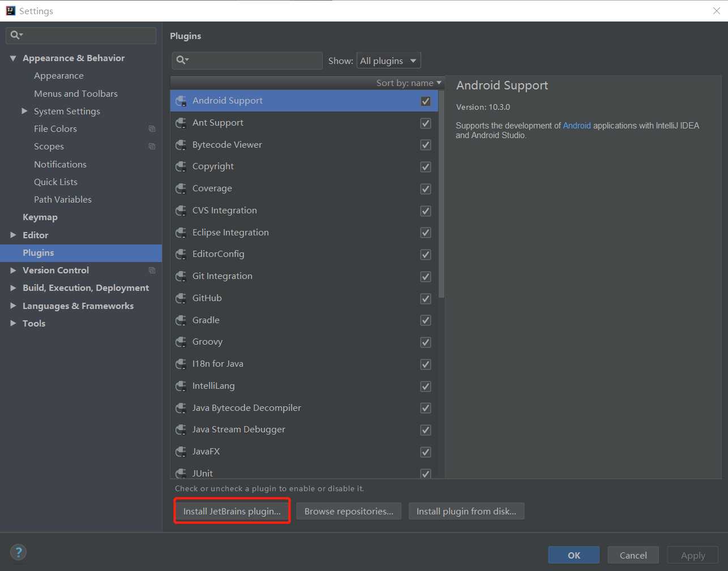Click the Ant Support plugin icon
This screenshot has height=571, width=728.
coord(181,123)
